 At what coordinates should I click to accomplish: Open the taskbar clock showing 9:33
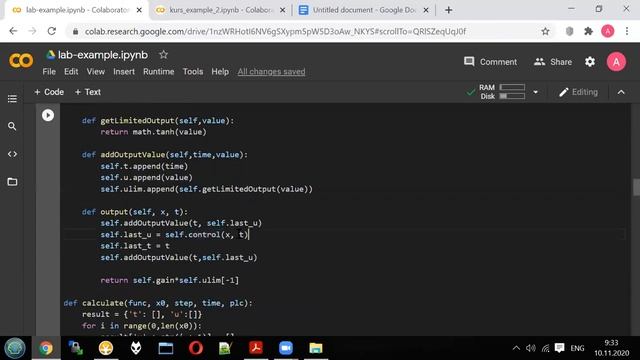[x=611, y=348]
